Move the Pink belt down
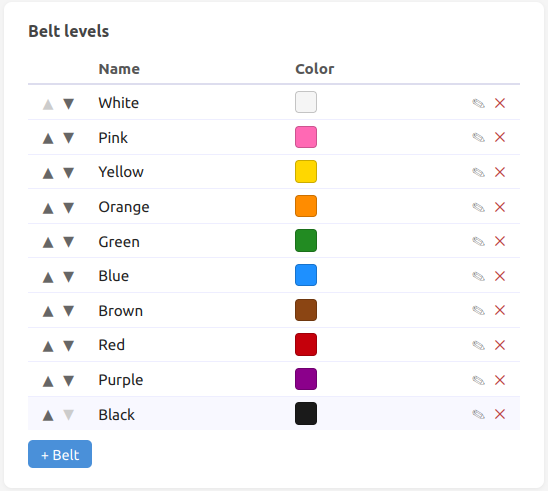Image resolution: width=548 pixels, height=491 pixels. tap(68, 138)
